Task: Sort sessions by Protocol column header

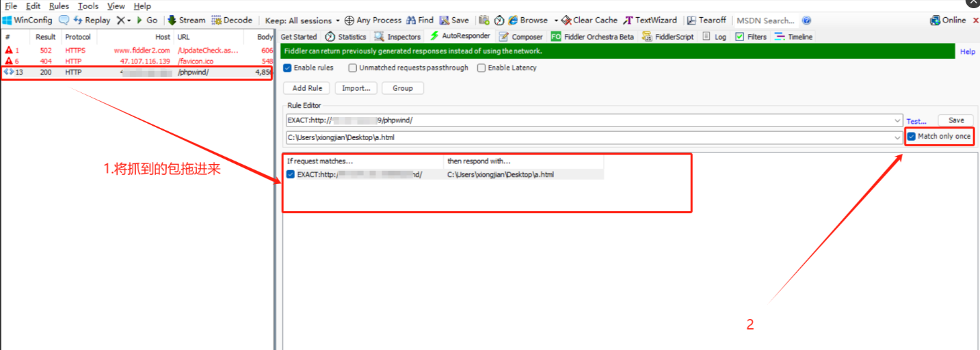Action: 79,37
